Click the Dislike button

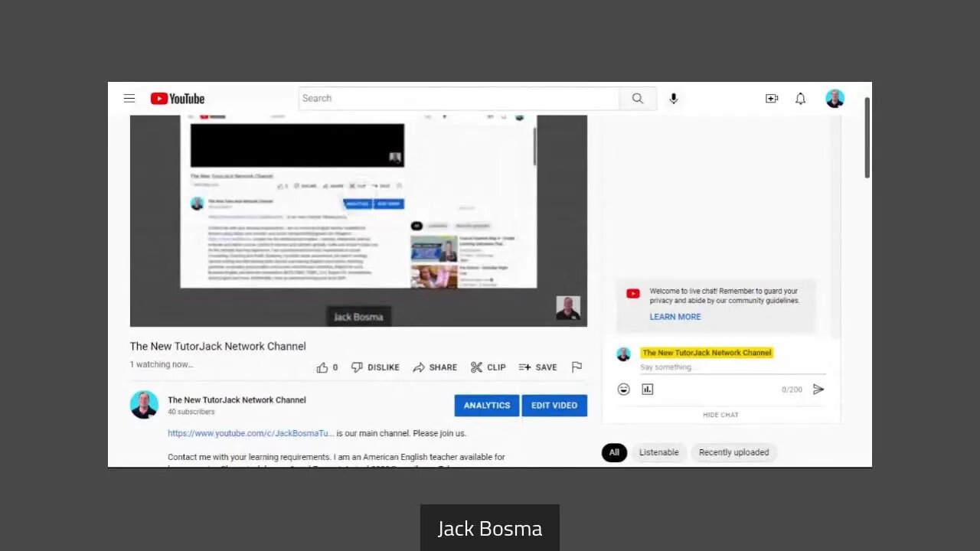(x=375, y=367)
